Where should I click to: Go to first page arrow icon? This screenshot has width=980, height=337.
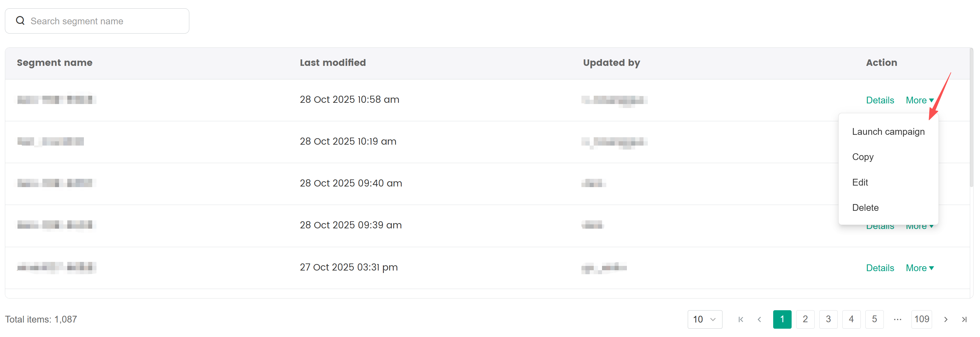pyautogui.click(x=740, y=319)
